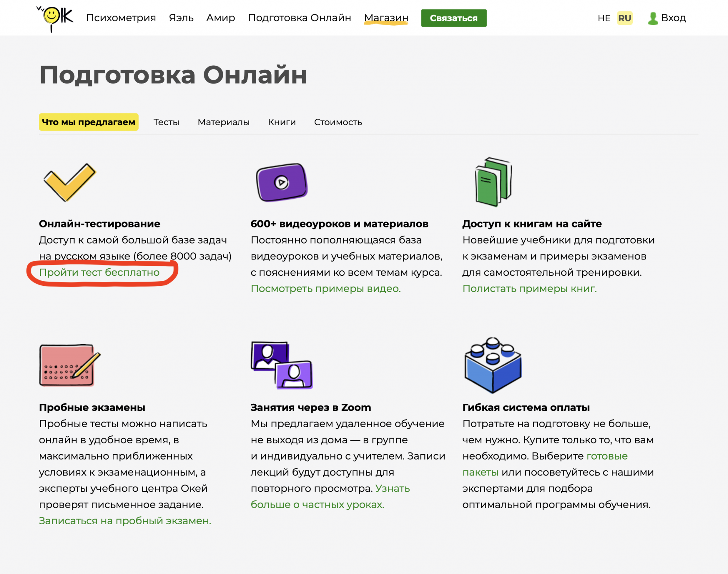Click Вход to log in
Screen dimensions: 728x574
(673, 18)
